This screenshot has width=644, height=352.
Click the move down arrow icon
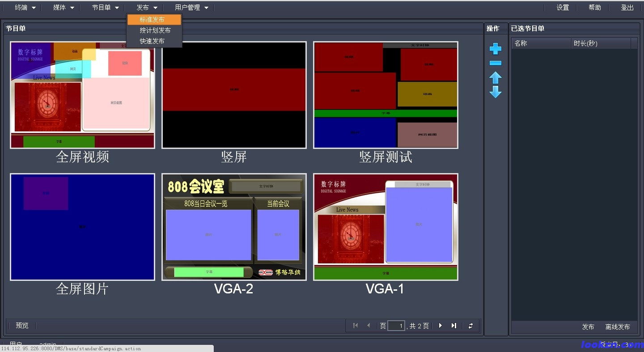coord(495,92)
